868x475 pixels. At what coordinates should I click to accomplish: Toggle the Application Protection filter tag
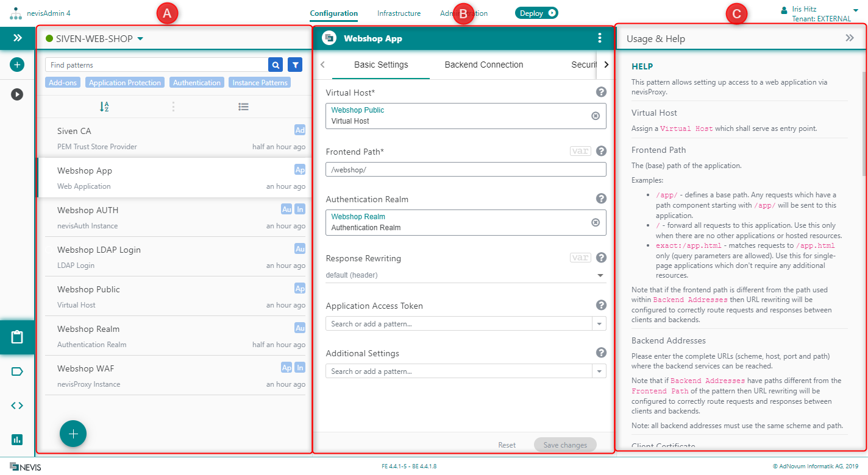pos(125,83)
